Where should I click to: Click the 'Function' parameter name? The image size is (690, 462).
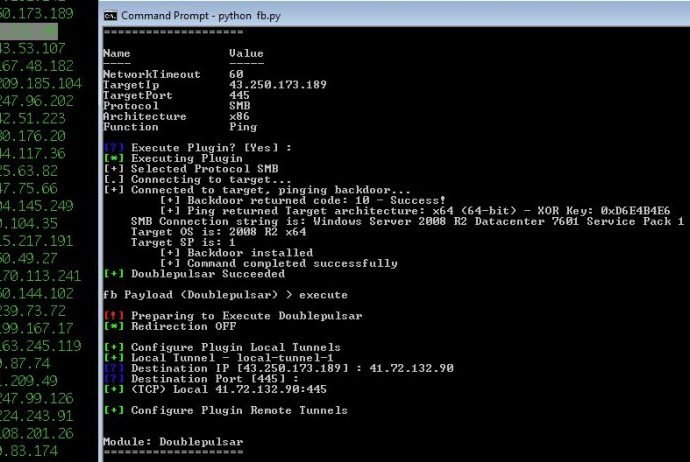131,127
